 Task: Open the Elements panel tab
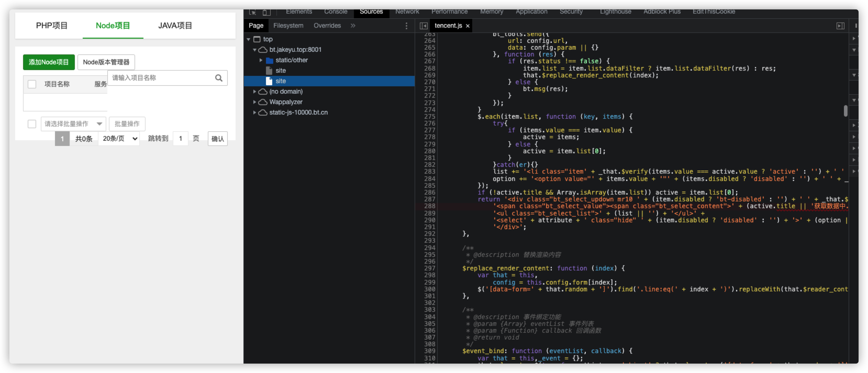point(299,12)
